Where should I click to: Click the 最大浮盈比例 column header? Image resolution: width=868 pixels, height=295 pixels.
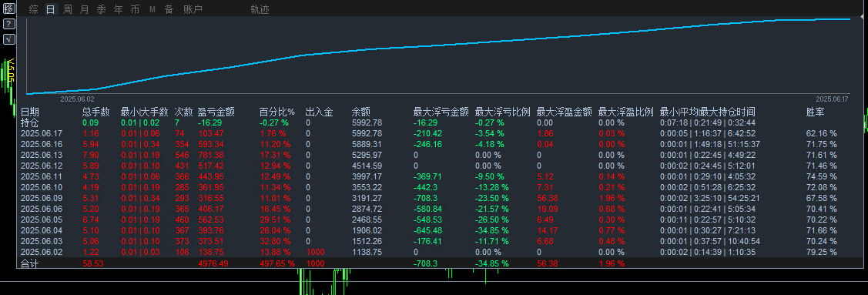[626, 112]
